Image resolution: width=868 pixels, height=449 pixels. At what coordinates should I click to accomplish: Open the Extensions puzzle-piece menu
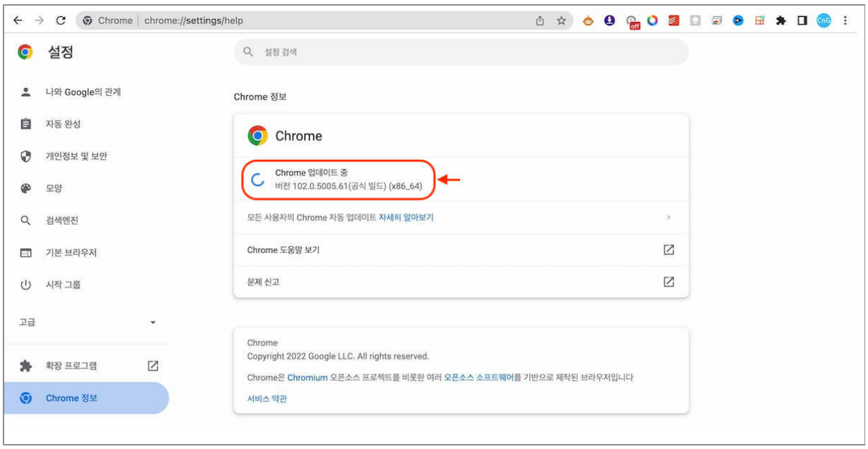click(781, 20)
